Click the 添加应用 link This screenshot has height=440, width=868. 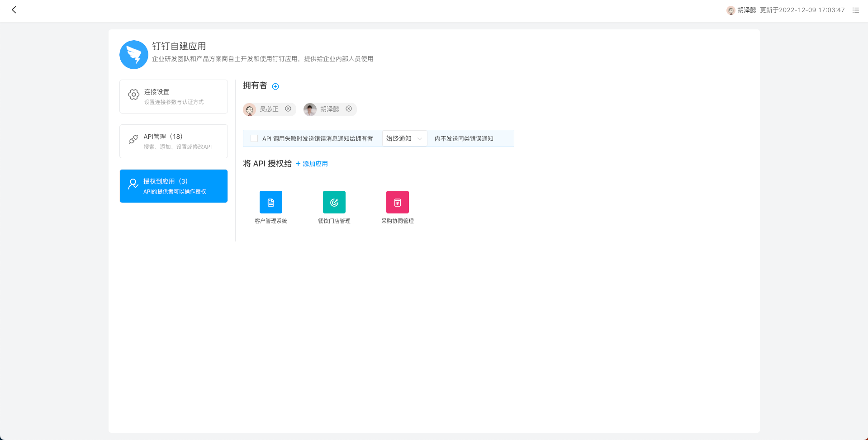click(312, 164)
